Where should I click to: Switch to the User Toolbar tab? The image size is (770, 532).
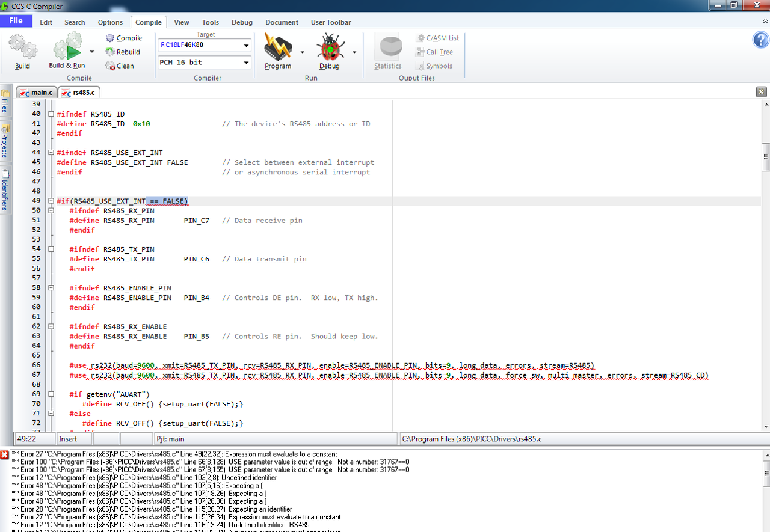(x=331, y=22)
